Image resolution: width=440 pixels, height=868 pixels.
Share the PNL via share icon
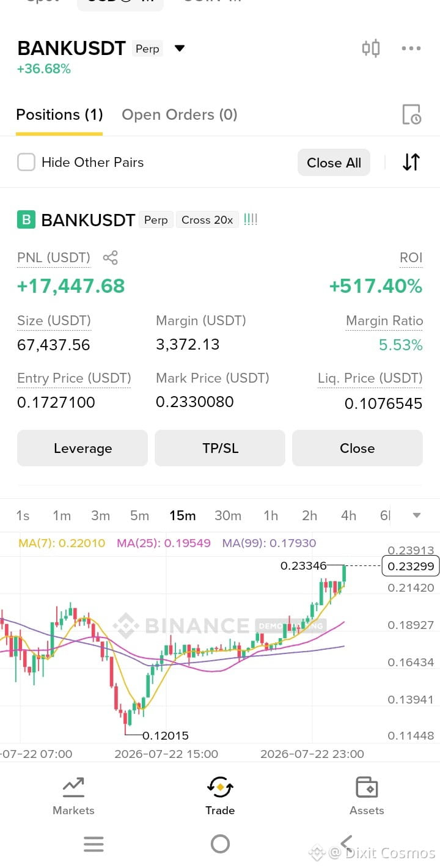point(110,257)
